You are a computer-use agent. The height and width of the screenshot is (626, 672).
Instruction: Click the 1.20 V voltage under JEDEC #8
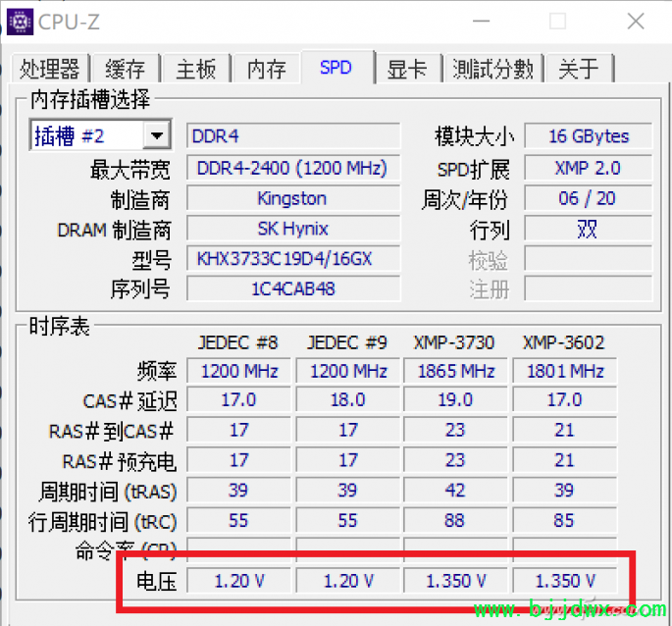238,581
